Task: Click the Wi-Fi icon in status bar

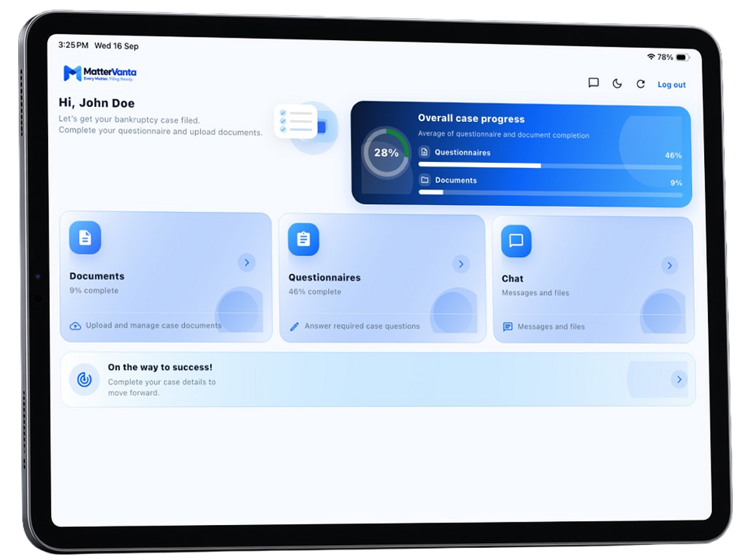Action: coord(651,56)
